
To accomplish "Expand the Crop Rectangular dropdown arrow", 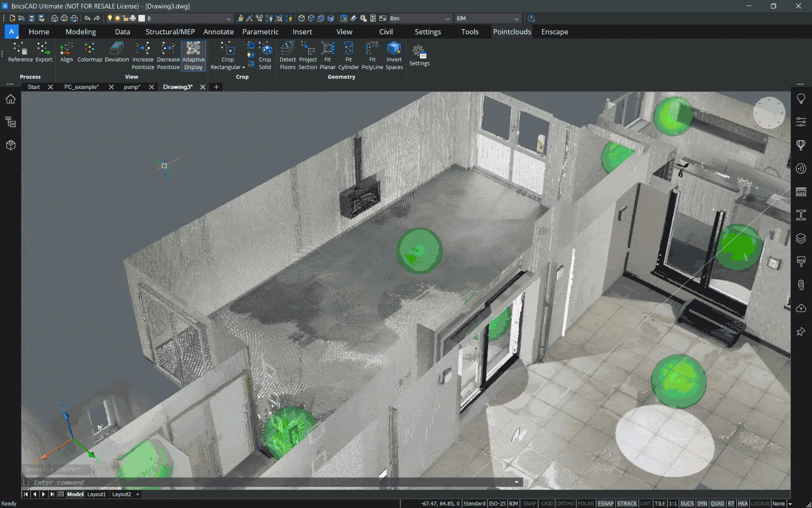I will tap(243, 67).
